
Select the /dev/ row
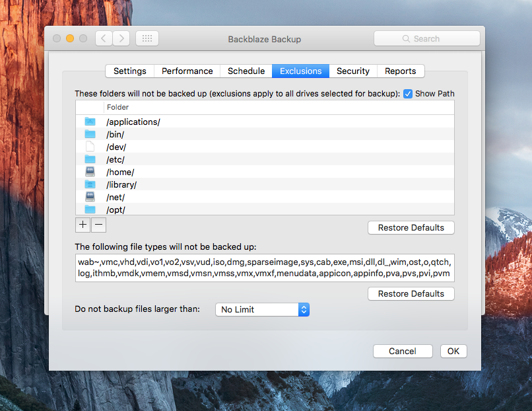[x=265, y=147]
